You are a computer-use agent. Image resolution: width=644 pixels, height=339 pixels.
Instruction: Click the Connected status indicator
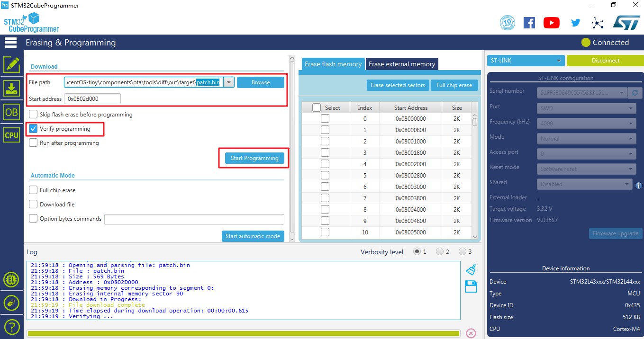click(x=605, y=43)
